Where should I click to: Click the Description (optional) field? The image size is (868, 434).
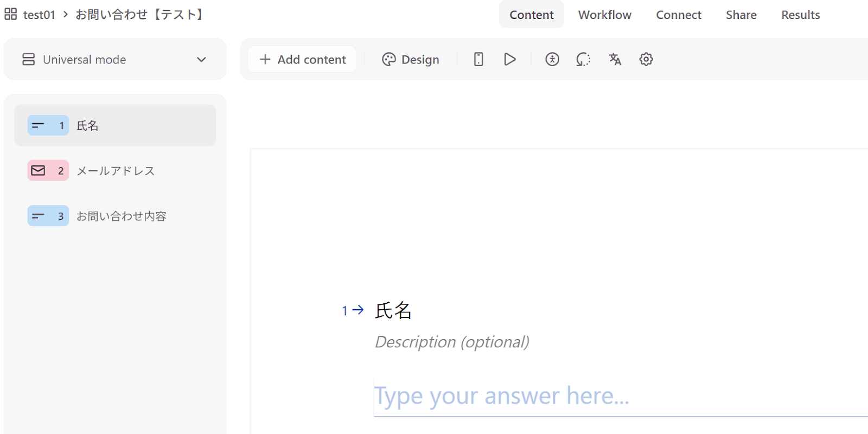[x=452, y=342]
